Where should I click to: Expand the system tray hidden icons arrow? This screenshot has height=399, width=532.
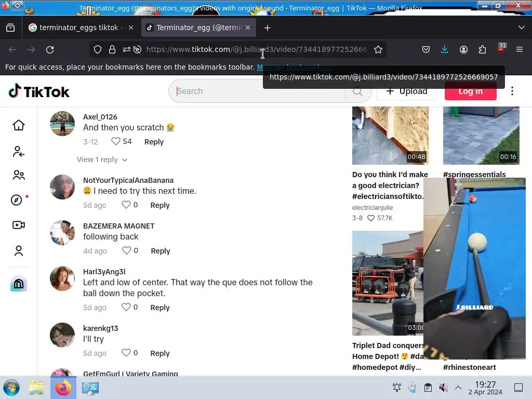point(458,388)
